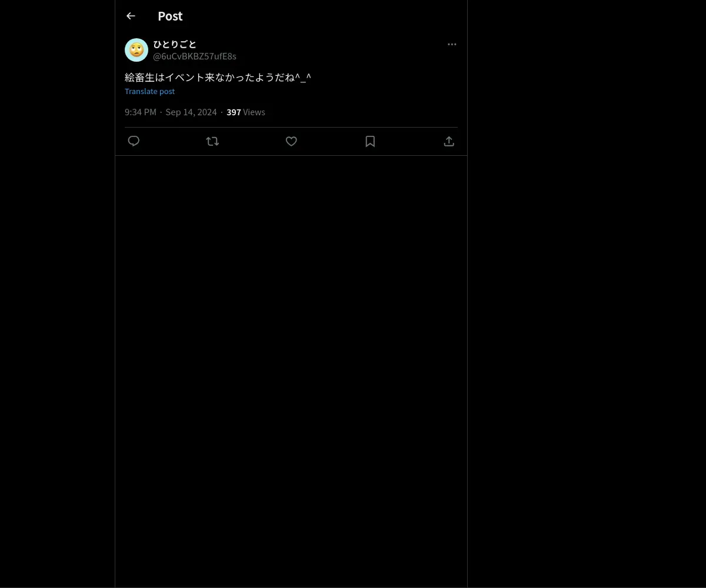Repost using the retweet arrows icon

click(x=212, y=141)
